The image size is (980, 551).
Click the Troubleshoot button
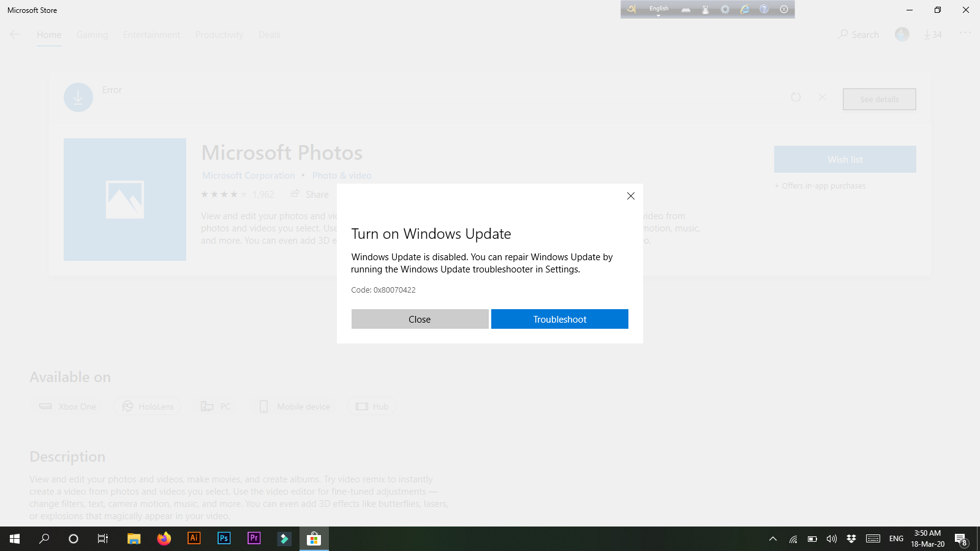(560, 319)
